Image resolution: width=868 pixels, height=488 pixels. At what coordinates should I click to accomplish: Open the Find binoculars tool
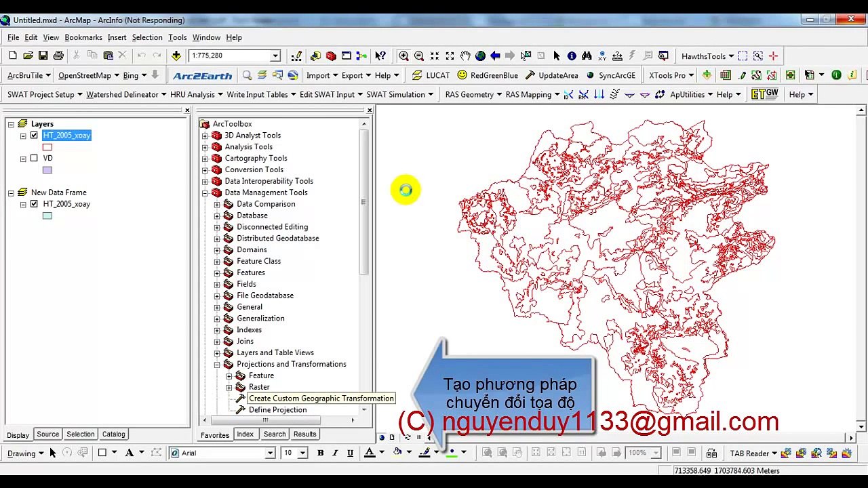tap(587, 56)
